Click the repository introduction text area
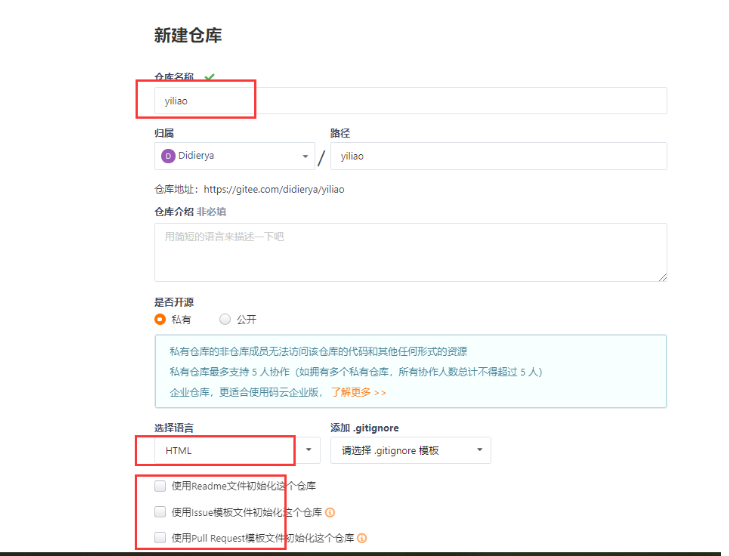Viewport: 729px width, 556px height. tap(411, 252)
